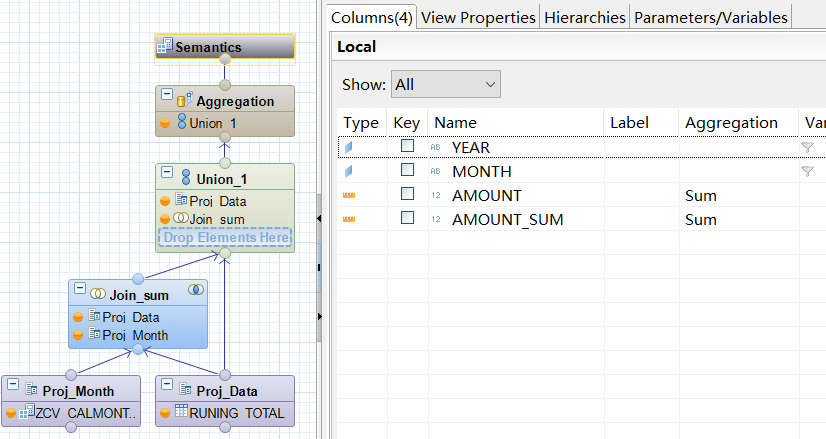The width and height of the screenshot is (826, 439).
Task: Tick the Key checkbox for AMOUNT_SUM
Action: pos(407,219)
